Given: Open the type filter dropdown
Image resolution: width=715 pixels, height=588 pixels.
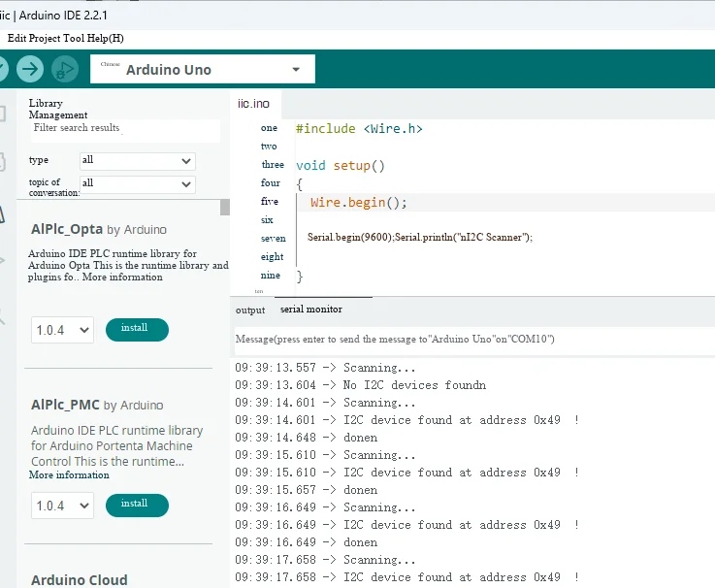Looking at the screenshot, I should [x=137, y=160].
